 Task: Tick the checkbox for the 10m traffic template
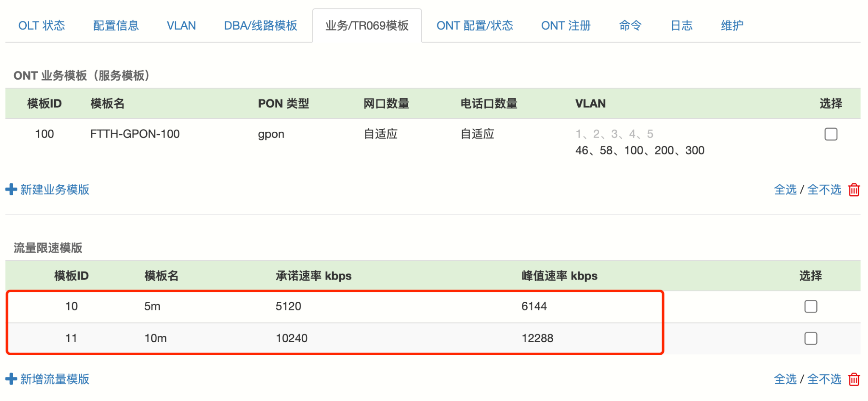810,338
